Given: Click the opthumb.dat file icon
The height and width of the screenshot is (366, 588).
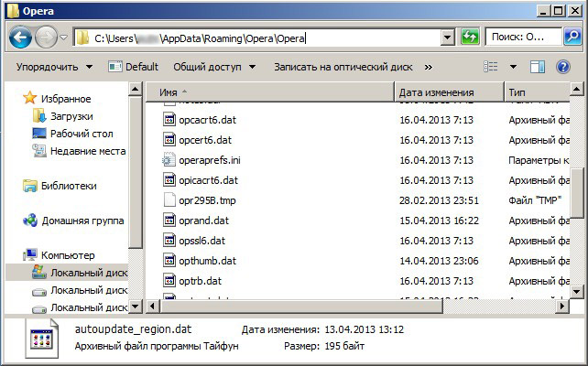Looking at the screenshot, I should click(x=169, y=261).
